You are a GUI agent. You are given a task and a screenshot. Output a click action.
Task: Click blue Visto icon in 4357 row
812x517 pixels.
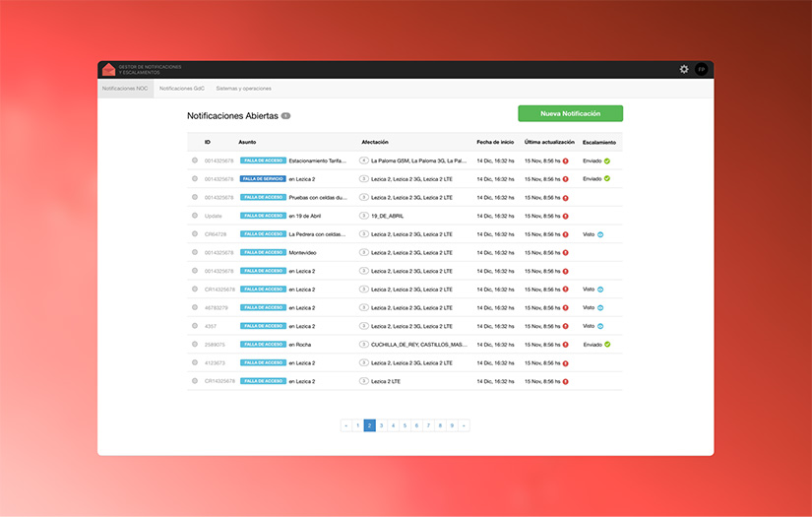600,326
